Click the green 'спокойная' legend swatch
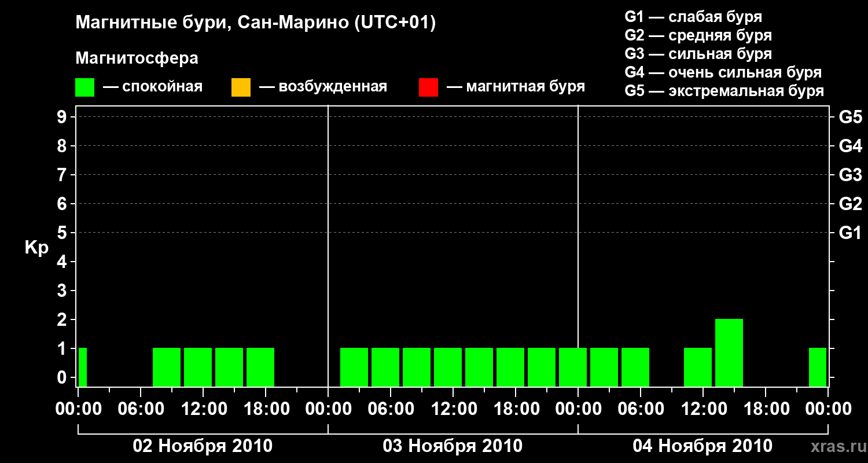The height and width of the screenshot is (463, 868). point(85,87)
